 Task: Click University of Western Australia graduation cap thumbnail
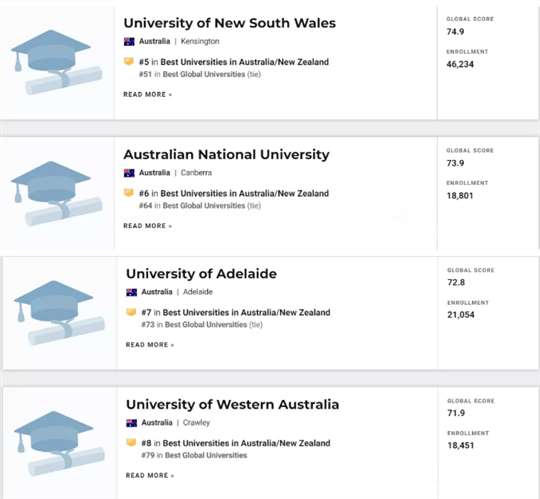pos(59,444)
